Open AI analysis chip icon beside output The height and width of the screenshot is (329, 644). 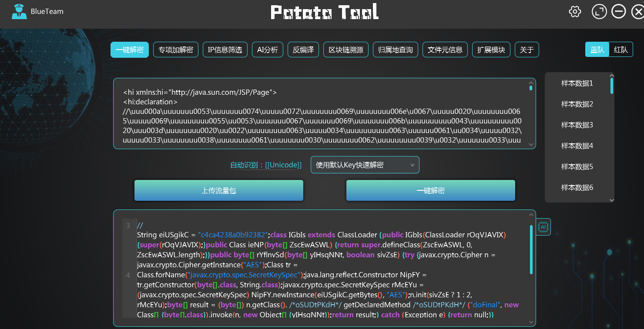[x=543, y=226]
